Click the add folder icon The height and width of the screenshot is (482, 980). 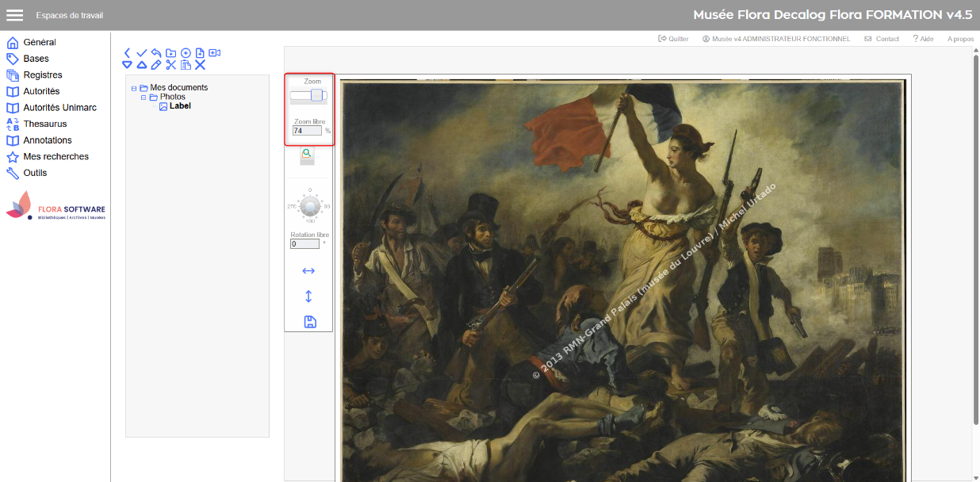170,53
